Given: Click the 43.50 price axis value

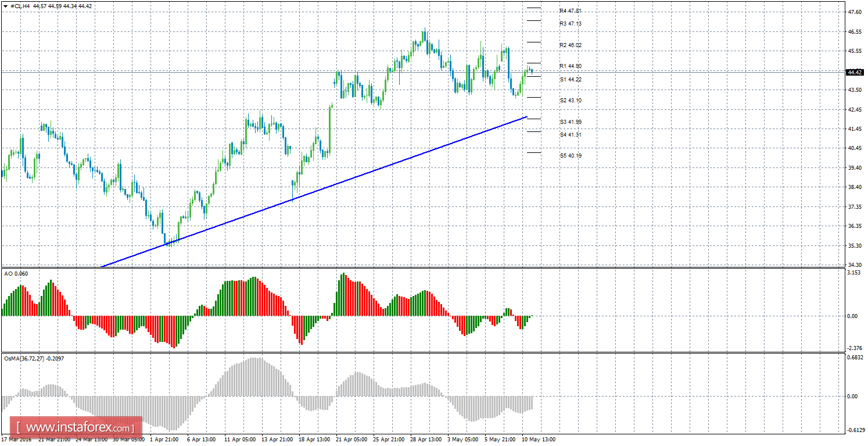Looking at the screenshot, I should tap(855, 90).
